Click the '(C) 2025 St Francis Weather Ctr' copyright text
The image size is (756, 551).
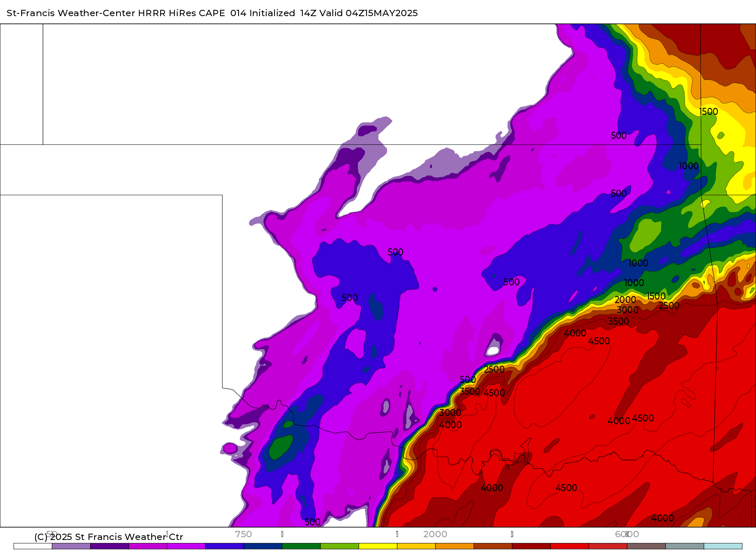tap(109, 537)
